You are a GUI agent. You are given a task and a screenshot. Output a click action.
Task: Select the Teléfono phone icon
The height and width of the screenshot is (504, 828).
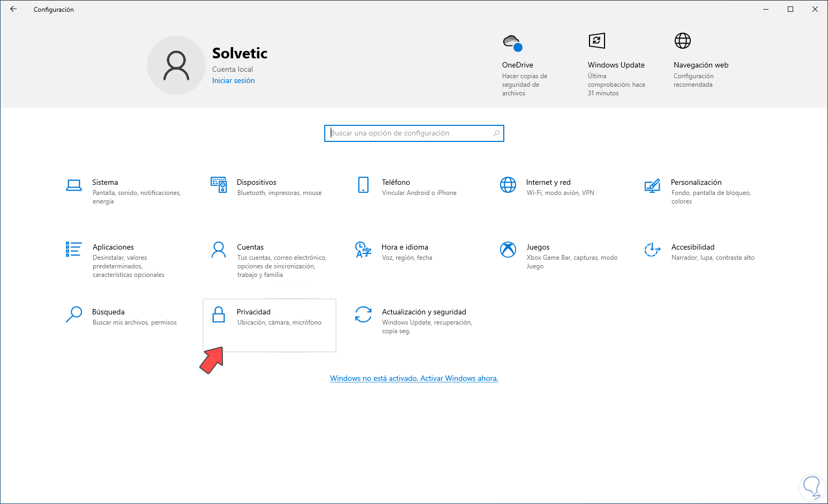(x=363, y=185)
